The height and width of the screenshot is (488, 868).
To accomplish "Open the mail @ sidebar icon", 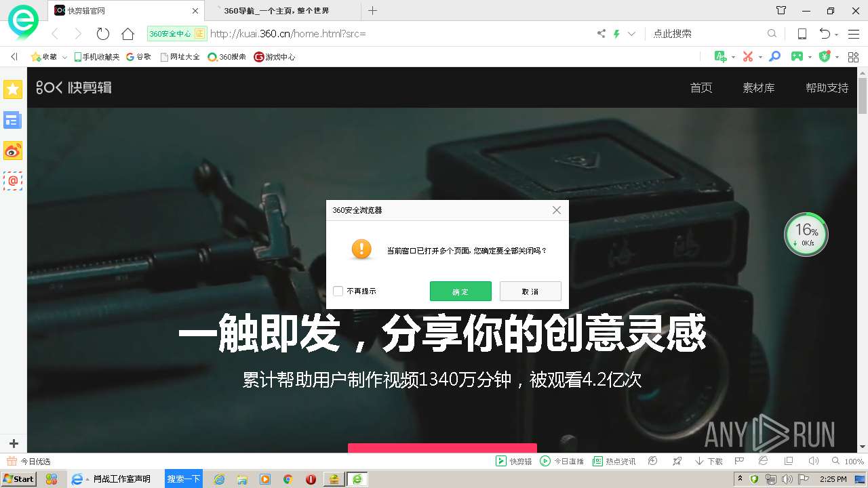I will point(13,181).
